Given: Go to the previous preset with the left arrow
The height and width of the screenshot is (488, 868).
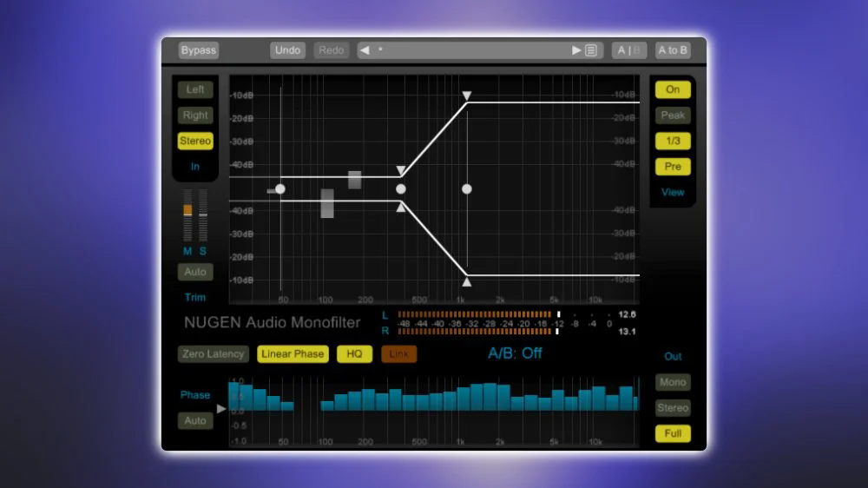Looking at the screenshot, I should click(365, 50).
